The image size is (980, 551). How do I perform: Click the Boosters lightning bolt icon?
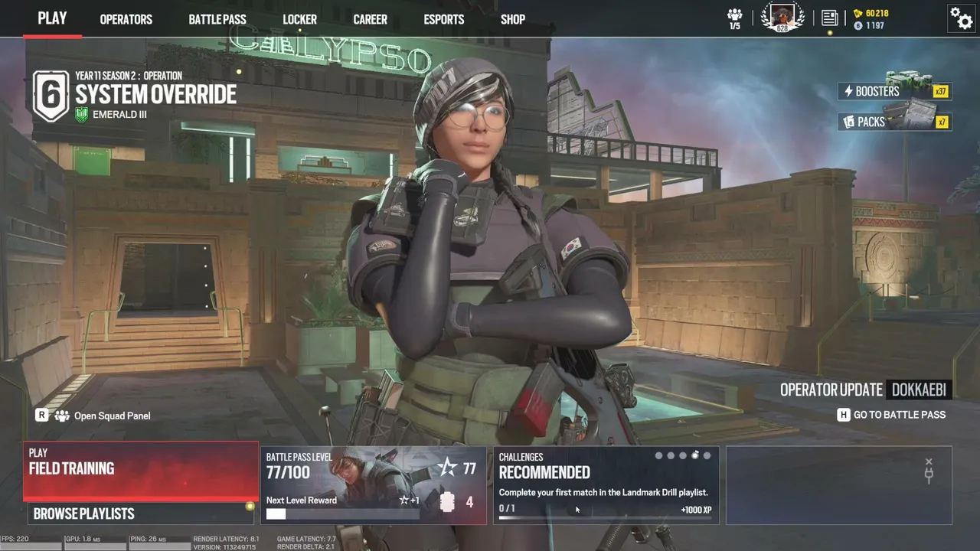[848, 92]
